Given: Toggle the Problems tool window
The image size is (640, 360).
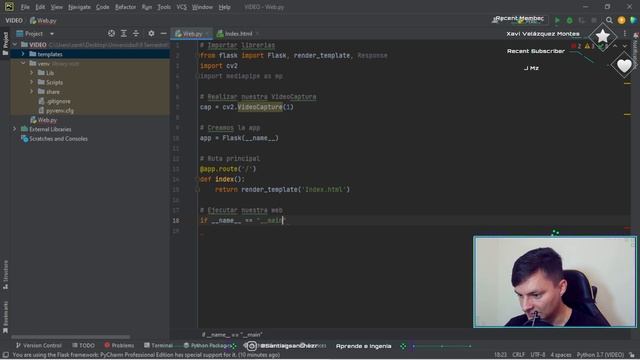Looking at the screenshot, I should (x=119, y=345).
